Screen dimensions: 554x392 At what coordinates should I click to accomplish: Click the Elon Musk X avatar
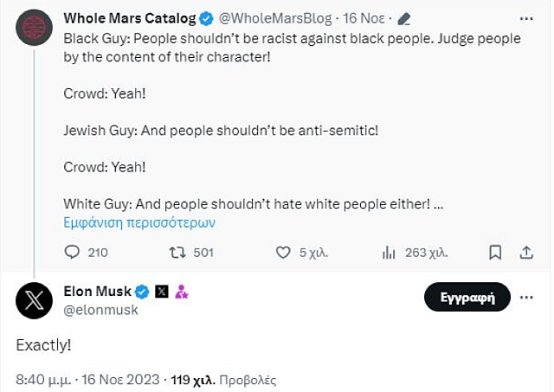(35, 300)
